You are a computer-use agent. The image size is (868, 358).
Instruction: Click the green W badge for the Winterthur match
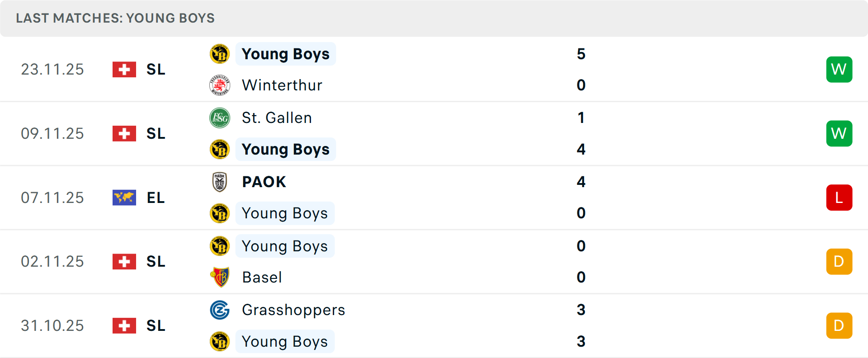[x=839, y=69]
